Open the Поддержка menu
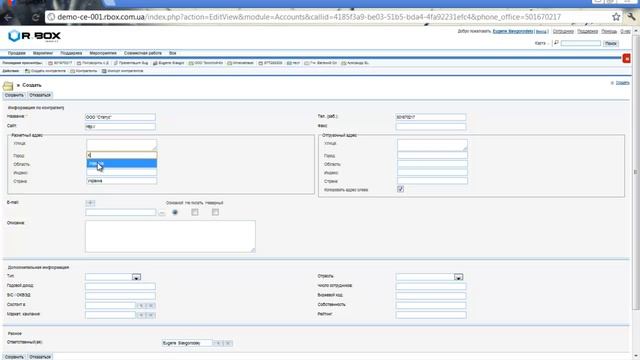Image resolution: width=640 pixels, height=360 pixels. click(71, 53)
